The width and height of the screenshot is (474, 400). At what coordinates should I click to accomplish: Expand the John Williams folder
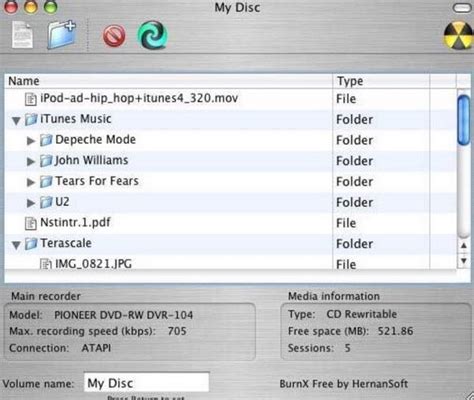click(x=31, y=162)
